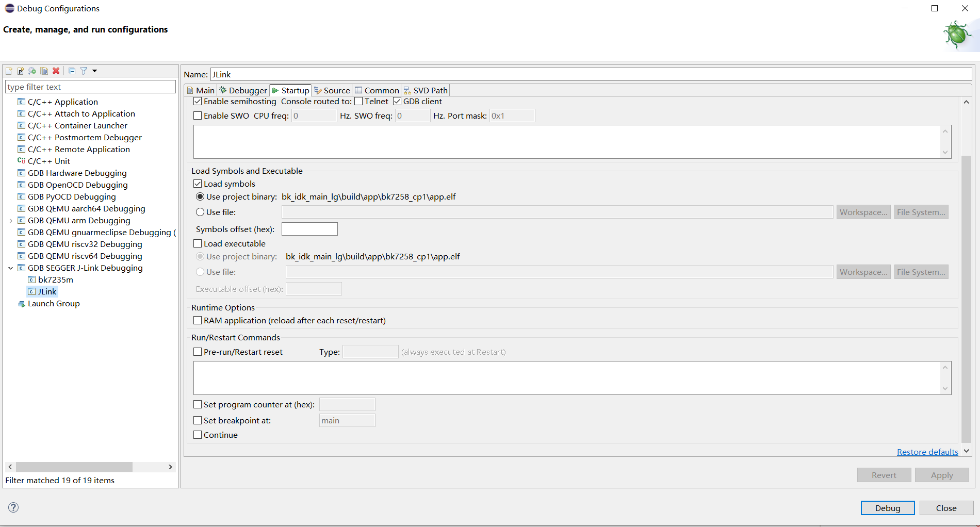Click the New launch configuration icon
The image size is (980, 527).
[x=9, y=71]
